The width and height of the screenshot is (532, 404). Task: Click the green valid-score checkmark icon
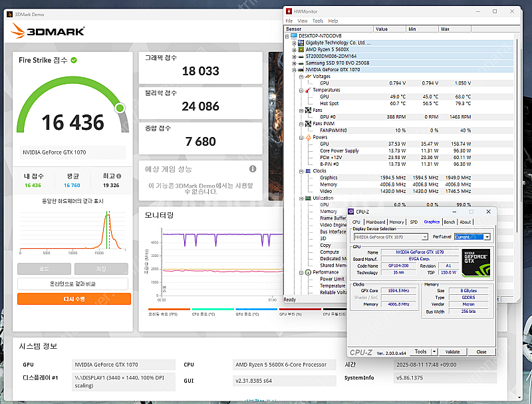(x=74, y=60)
